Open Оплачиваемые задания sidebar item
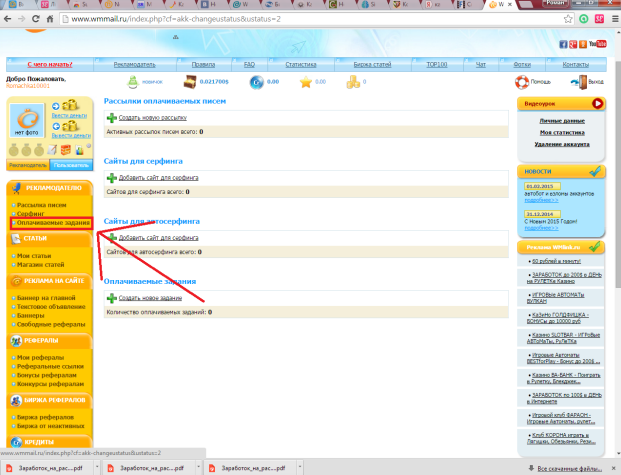 click(x=53, y=223)
